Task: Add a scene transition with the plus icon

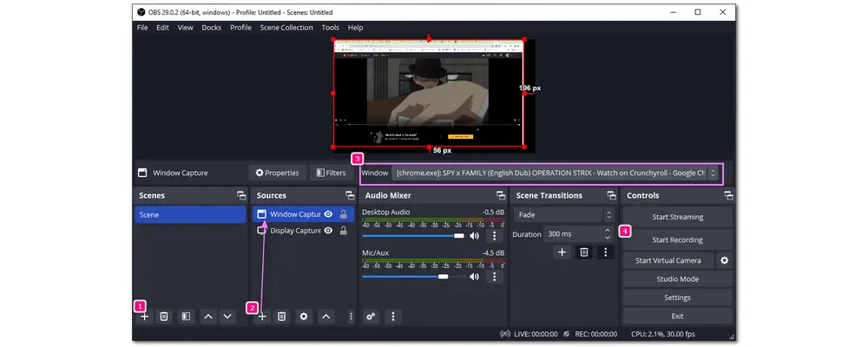Action: click(x=562, y=252)
